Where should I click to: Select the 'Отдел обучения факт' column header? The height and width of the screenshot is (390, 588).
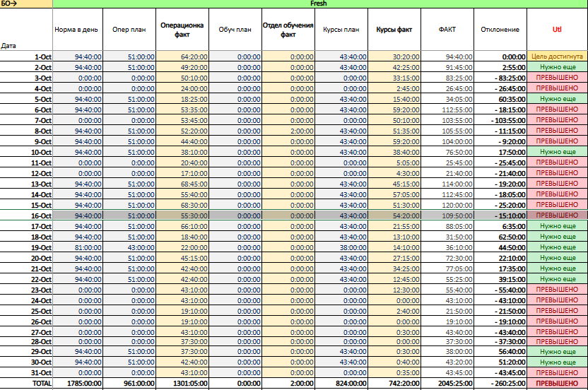[x=288, y=29]
